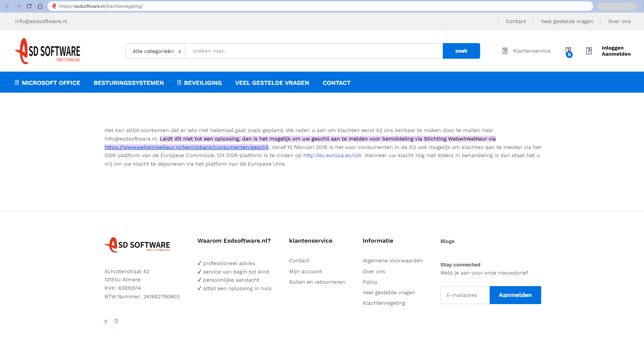Viewport: 644px width, 337px height.
Task: Open the webwinkelkeur.nl geschil link
Action: pyautogui.click(x=186, y=147)
